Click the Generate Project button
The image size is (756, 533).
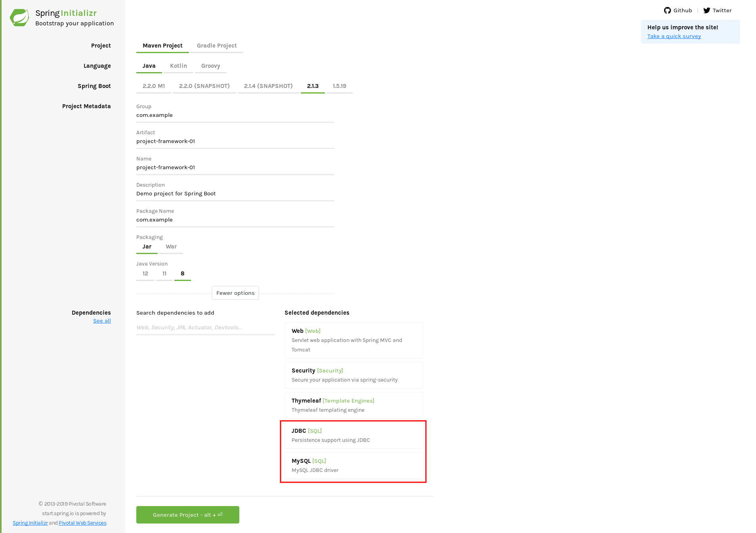click(187, 514)
